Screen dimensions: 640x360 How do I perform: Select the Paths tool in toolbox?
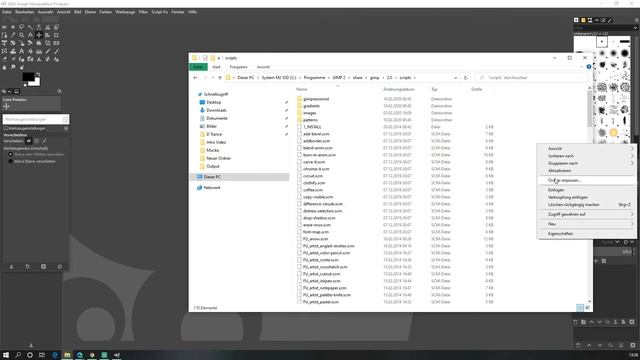point(4,35)
